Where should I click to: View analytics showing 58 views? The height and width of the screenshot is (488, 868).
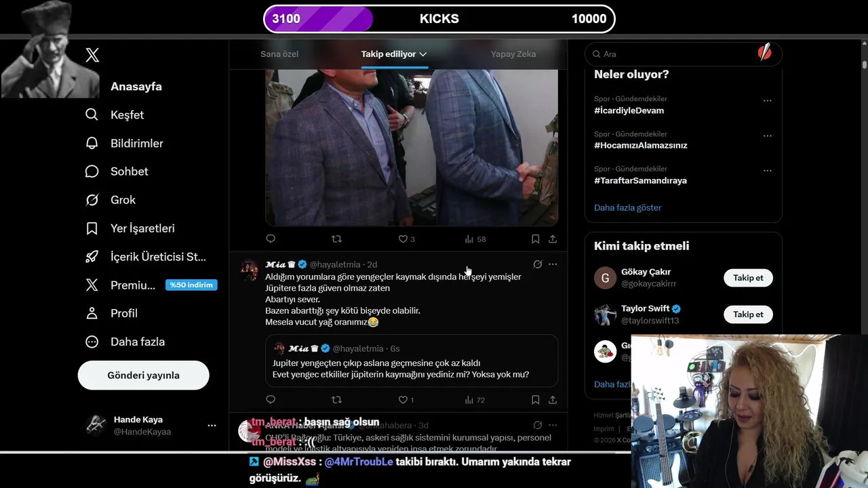click(475, 239)
